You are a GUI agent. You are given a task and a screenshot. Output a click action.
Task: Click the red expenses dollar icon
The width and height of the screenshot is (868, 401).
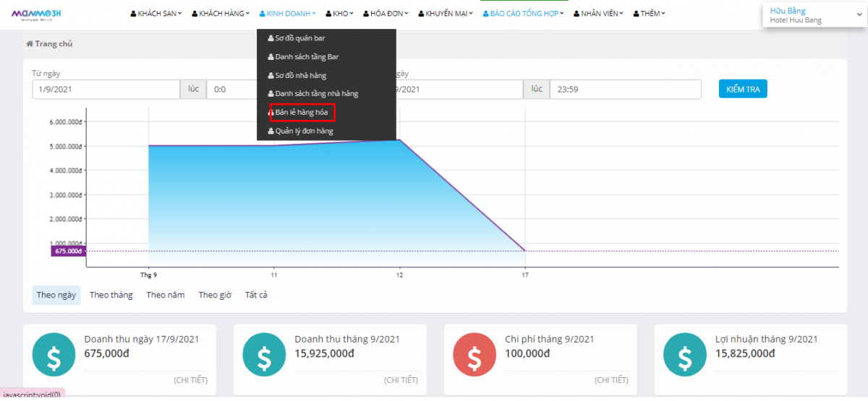pyautogui.click(x=475, y=355)
